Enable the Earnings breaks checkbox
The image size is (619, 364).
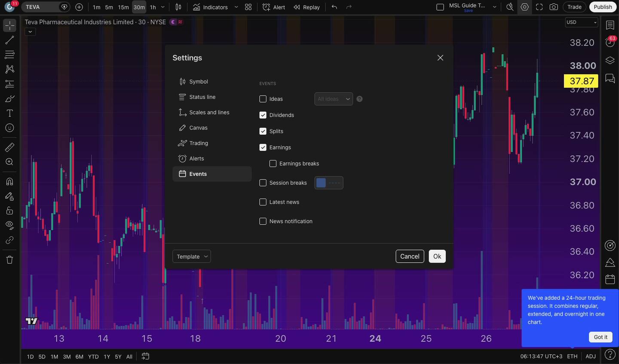click(x=273, y=164)
